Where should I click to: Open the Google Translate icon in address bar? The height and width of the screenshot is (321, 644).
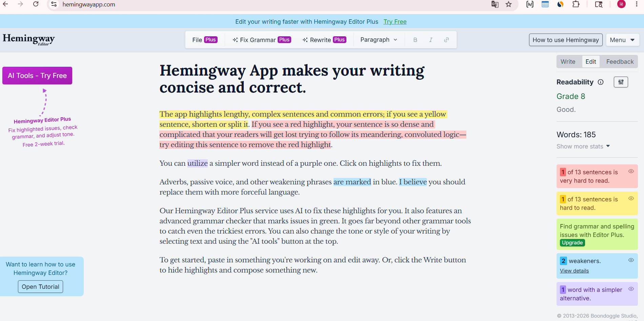[495, 4]
